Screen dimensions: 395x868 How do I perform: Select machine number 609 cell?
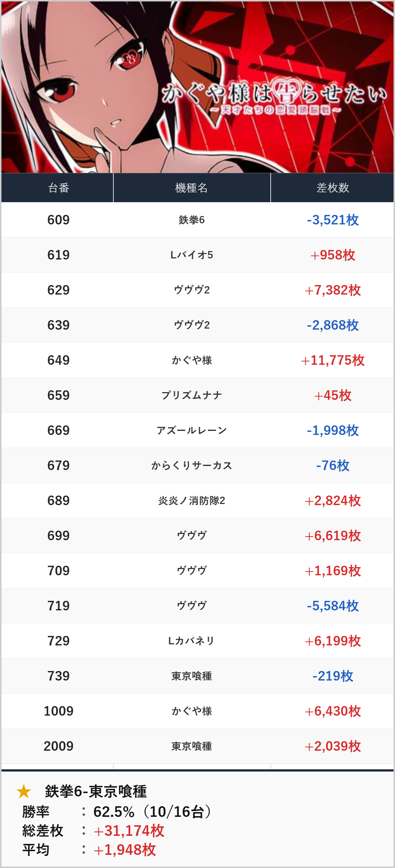point(58,220)
